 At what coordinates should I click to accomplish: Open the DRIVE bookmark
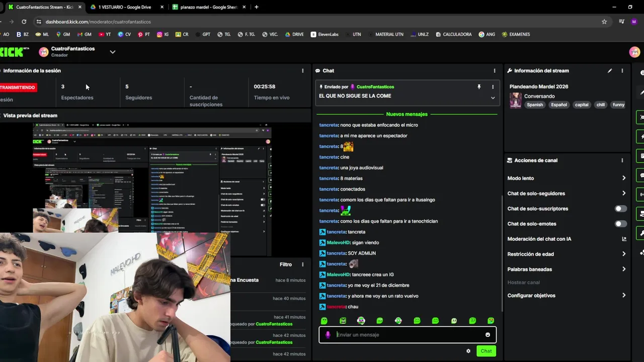pos(294,34)
